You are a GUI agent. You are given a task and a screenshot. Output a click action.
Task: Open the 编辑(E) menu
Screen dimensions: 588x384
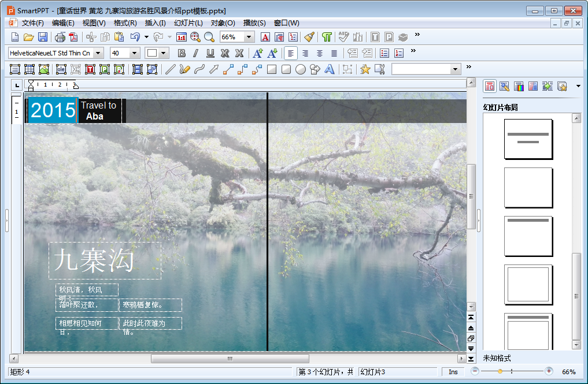pyautogui.click(x=63, y=23)
